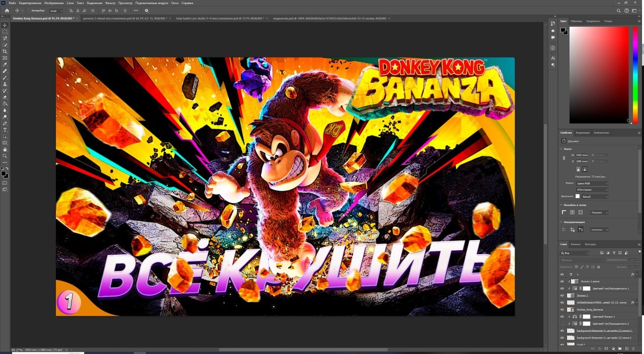This screenshot has height=354, width=644.
Task: Collapse the Линейки и сетки section
Action: coord(561,205)
